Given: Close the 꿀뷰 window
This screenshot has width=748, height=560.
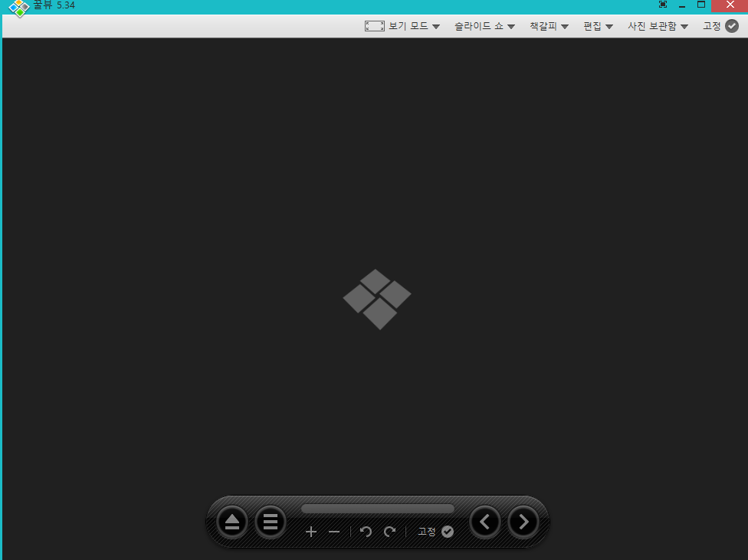Looking at the screenshot, I should pos(730,5).
